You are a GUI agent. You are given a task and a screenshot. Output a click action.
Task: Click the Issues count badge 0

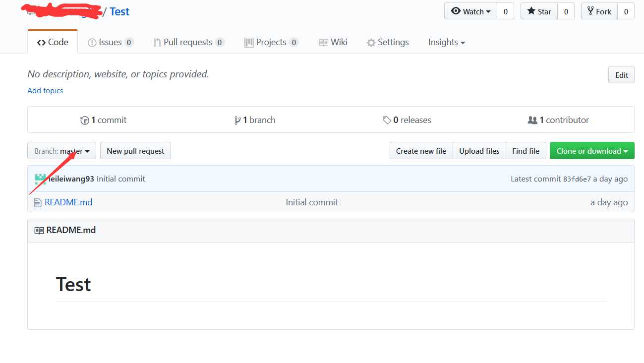click(x=129, y=43)
